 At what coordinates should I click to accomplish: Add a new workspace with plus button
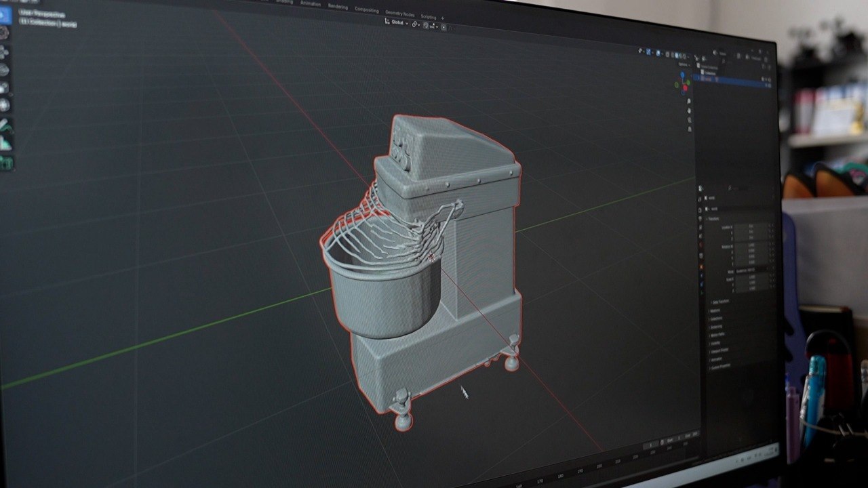pyautogui.click(x=443, y=18)
